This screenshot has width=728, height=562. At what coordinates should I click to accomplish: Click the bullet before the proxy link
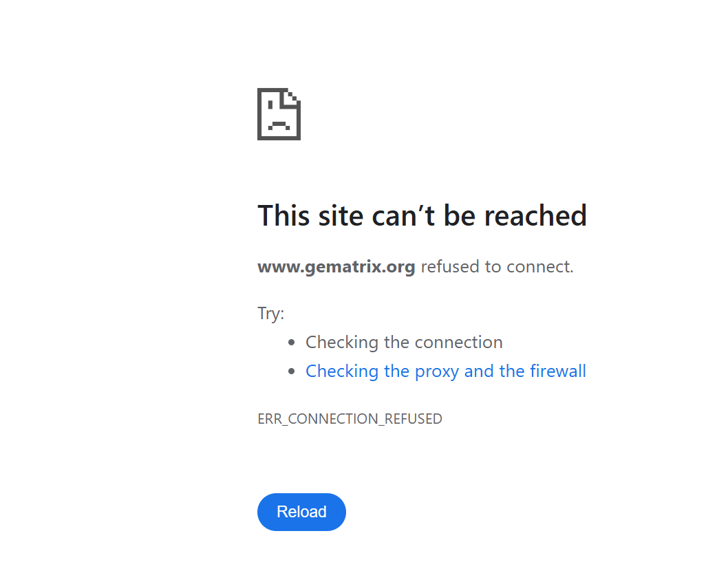292,371
